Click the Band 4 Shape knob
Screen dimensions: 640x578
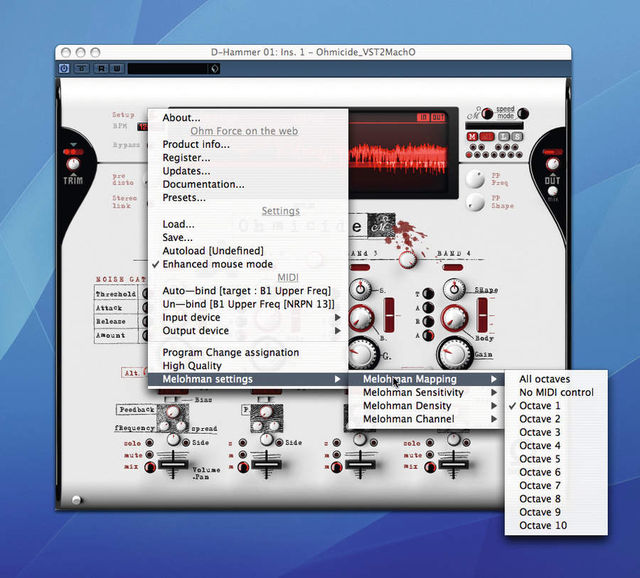454,289
